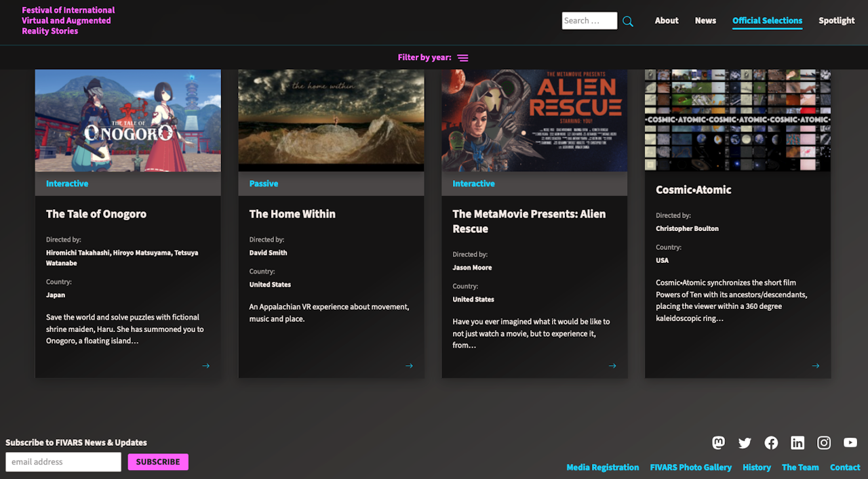Select Official Selections in navigation
This screenshot has width=868, height=479.
(767, 21)
